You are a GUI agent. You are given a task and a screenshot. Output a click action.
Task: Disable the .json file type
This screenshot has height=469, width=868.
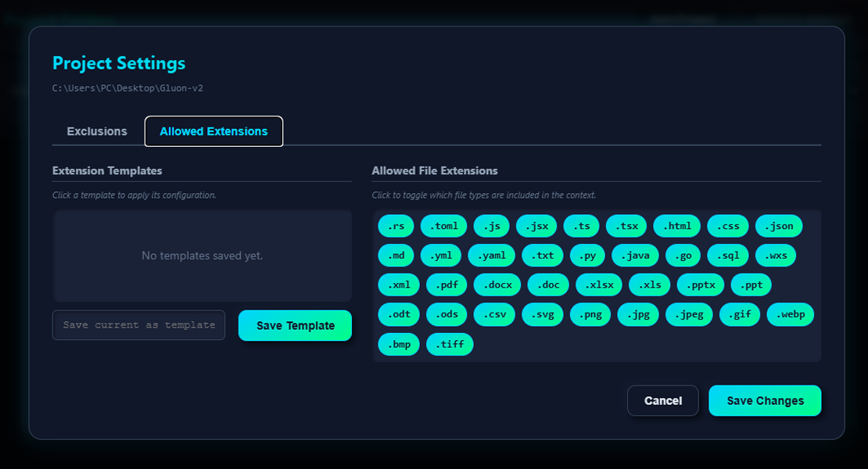click(778, 226)
